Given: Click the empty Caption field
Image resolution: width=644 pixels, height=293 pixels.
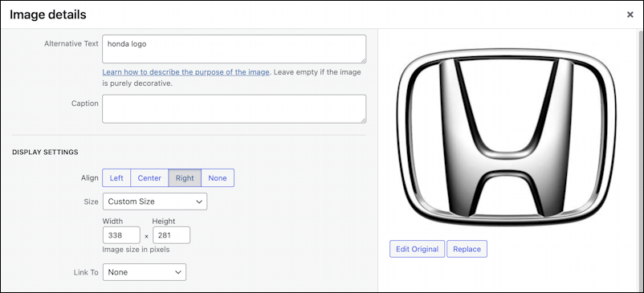Looking at the screenshot, I should click(234, 108).
